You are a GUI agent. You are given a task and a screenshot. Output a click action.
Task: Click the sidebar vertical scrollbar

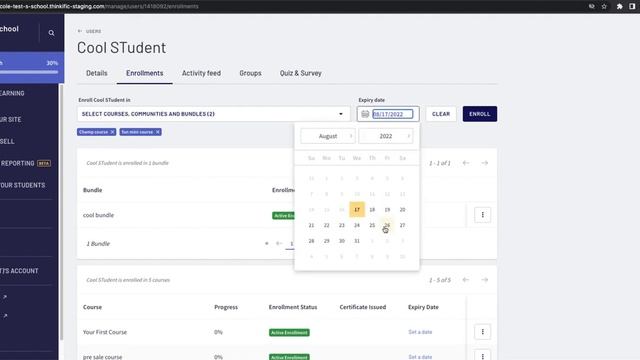[62, 212]
